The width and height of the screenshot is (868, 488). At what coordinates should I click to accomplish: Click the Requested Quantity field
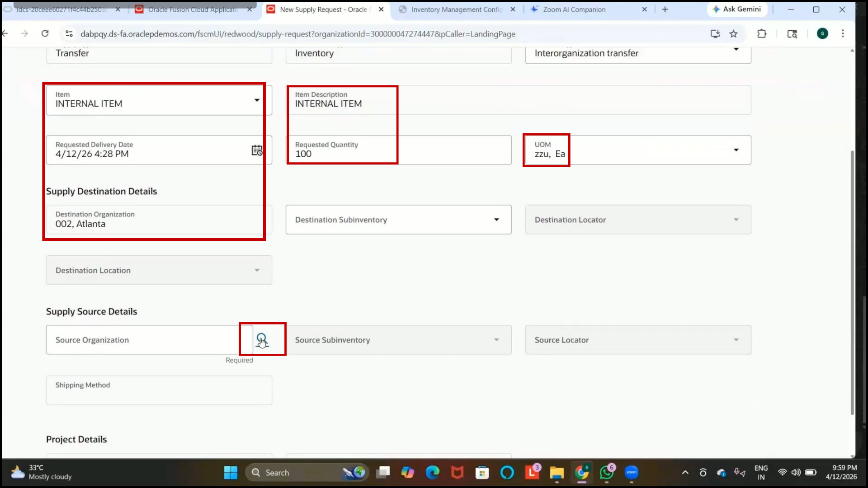[398, 150]
